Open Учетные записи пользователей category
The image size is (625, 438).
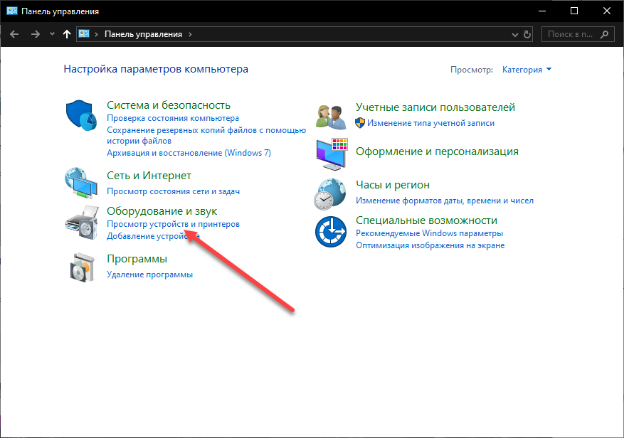tap(435, 107)
